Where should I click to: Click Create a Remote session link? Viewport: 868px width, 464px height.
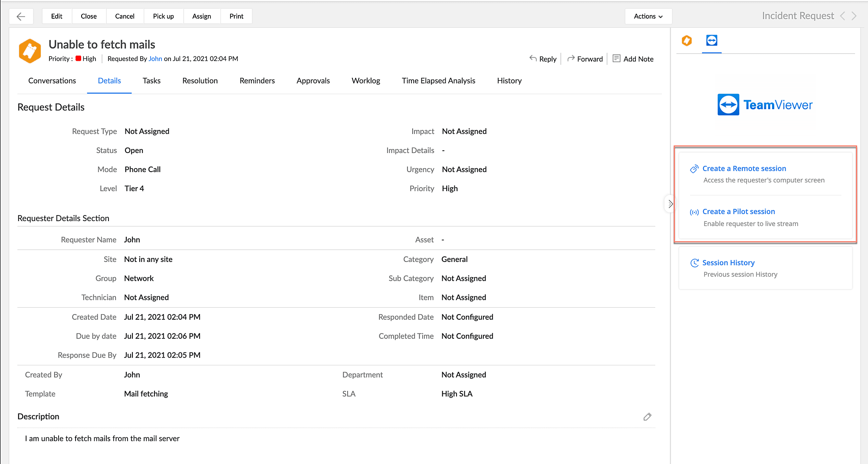click(x=744, y=169)
